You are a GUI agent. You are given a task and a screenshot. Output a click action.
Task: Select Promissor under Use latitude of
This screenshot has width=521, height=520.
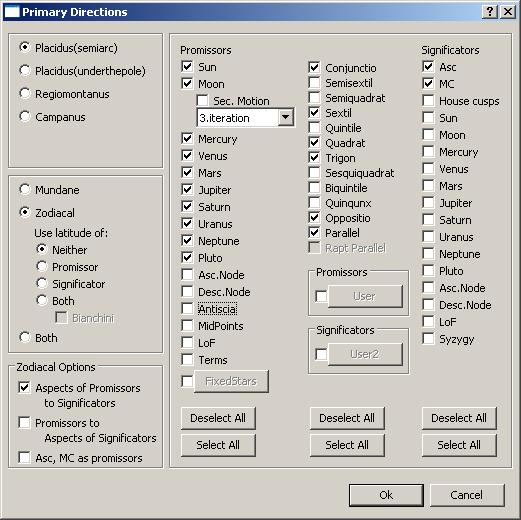(42, 267)
